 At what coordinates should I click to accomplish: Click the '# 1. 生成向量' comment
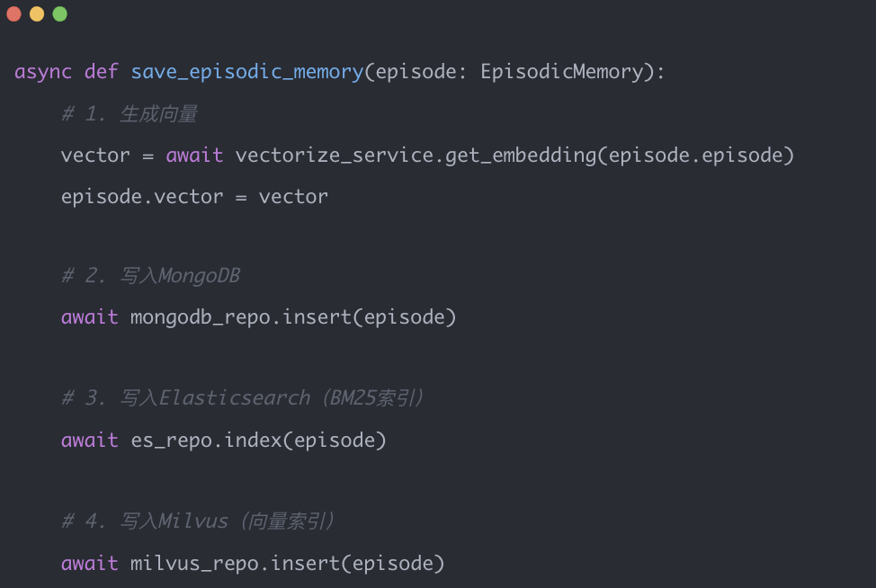click(x=129, y=114)
